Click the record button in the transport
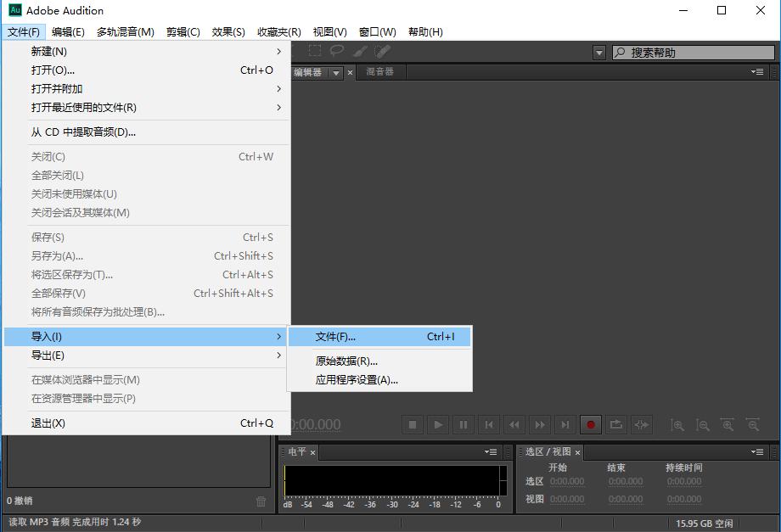Viewport: 781px width, 532px height. click(590, 424)
